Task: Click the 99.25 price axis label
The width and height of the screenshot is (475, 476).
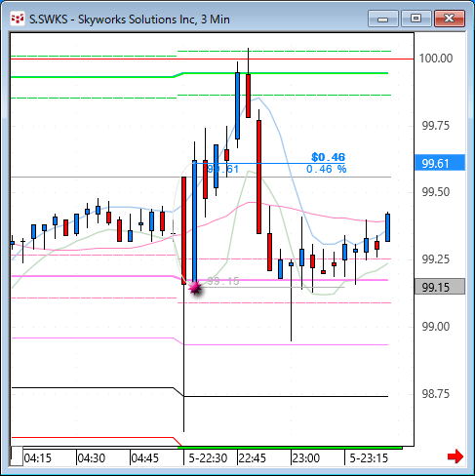Action: [436, 259]
